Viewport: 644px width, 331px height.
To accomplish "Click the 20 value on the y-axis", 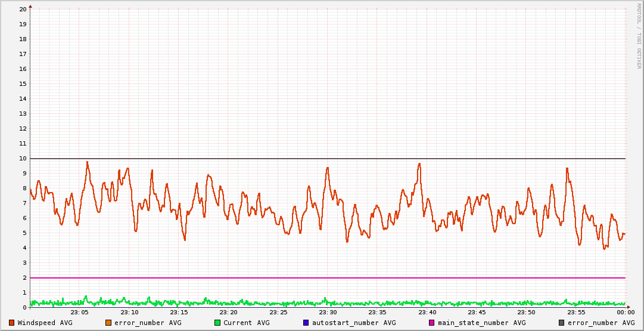I will click(23, 9).
